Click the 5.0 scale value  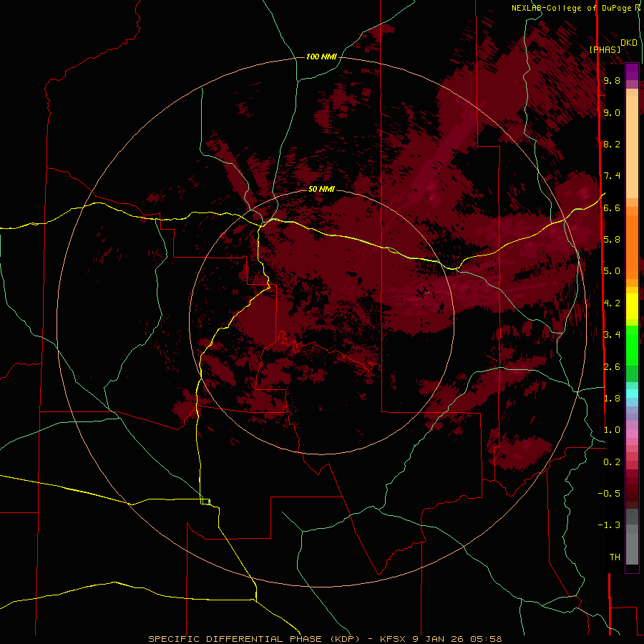coord(612,271)
